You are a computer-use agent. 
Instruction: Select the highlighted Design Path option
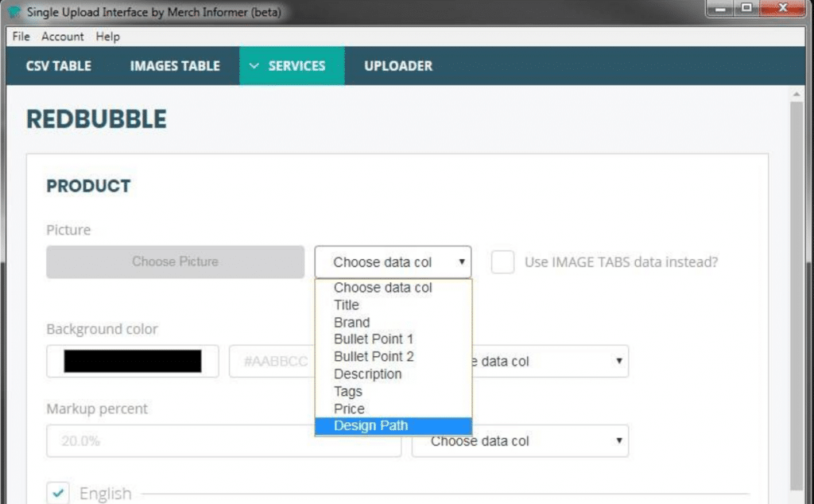(393, 425)
